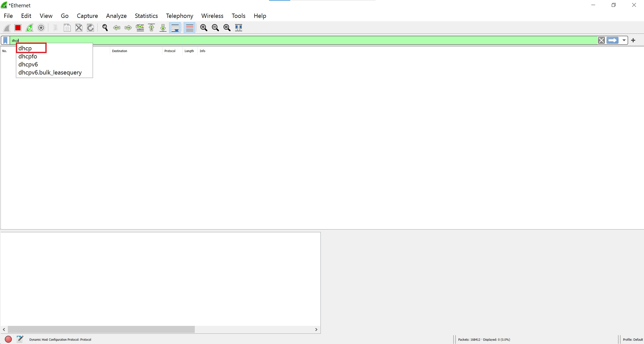The image size is (644, 344).
Task: Click the reset zoom icon
Action: [x=227, y=28]
